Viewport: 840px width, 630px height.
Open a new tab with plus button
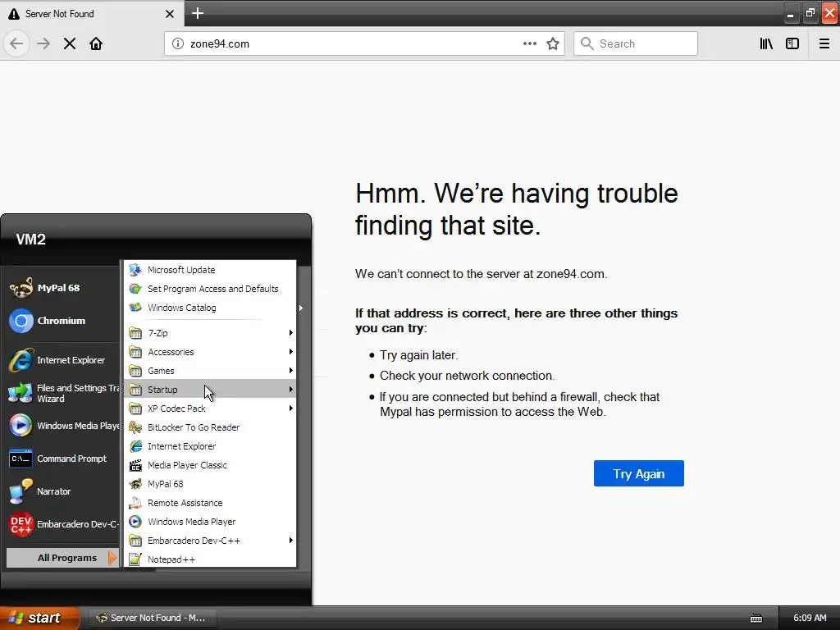pyautogui.click(x=198, y=13)
